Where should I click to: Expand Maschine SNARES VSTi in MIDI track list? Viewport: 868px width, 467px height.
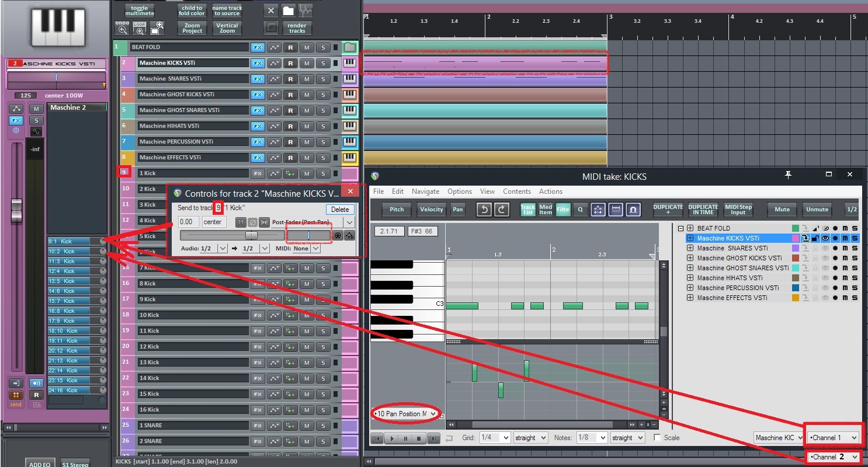690,248
